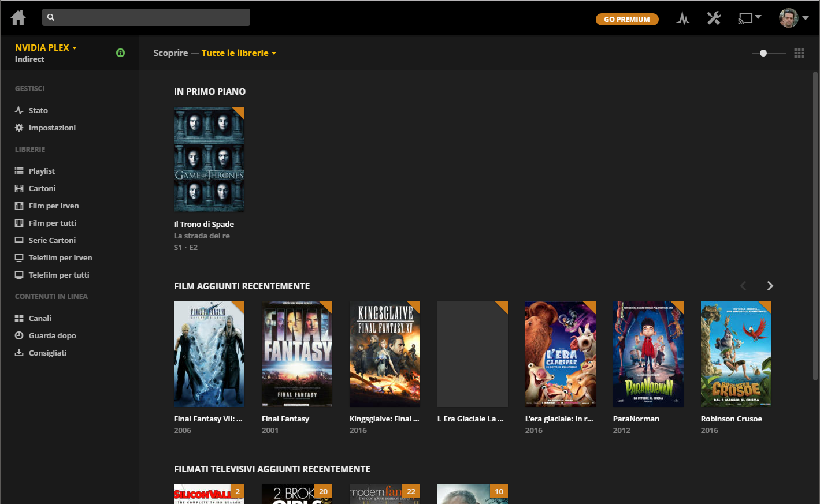Click the Film per Irven film icon
The image size is (820, 504).
[x=19, y=206]
